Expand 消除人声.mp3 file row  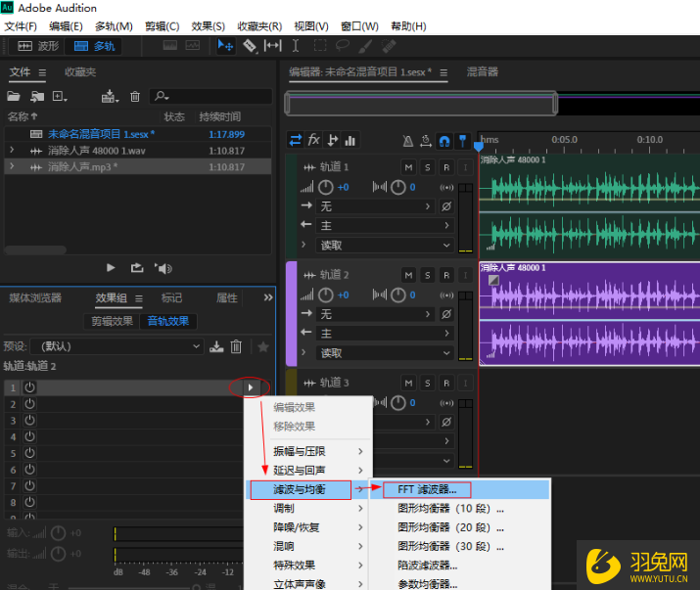tap(12, 166)
